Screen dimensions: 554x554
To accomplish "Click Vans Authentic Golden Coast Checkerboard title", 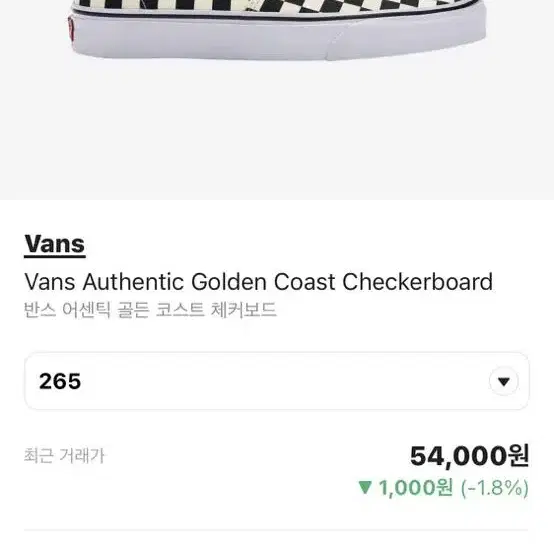I will tap(259, 282).
